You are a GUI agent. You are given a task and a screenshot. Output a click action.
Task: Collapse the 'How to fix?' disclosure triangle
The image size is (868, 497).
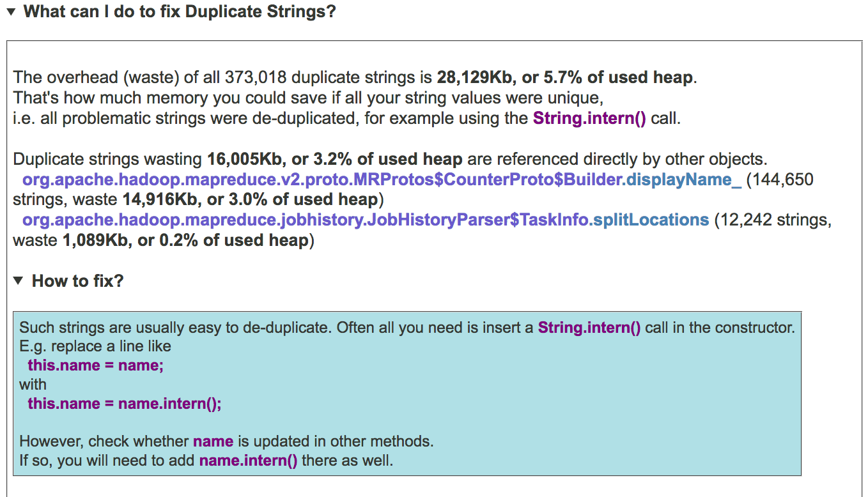[x=19, y=281]
